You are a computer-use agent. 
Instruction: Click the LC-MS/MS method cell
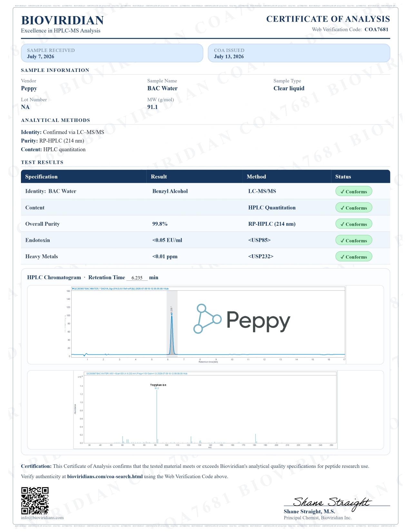[x=262, y=191]
